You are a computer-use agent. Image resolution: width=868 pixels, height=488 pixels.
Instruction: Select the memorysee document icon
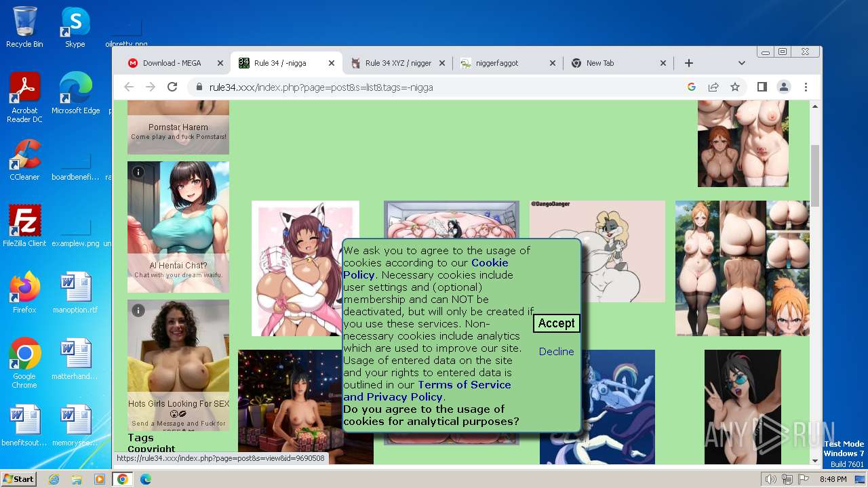(x=75, y=426)
